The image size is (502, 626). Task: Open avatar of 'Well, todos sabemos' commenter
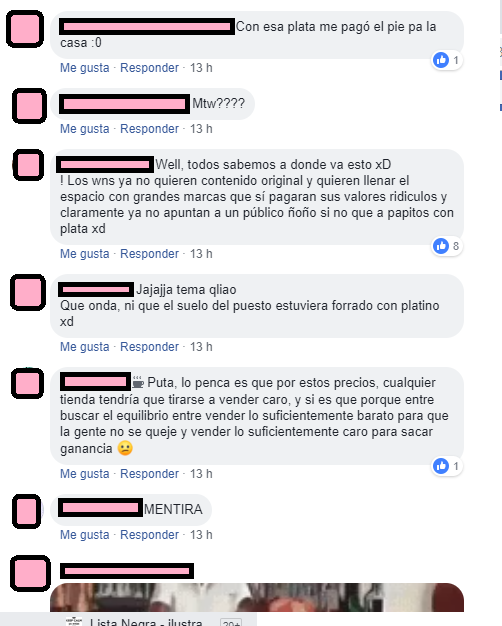click(x=29, y=165)
